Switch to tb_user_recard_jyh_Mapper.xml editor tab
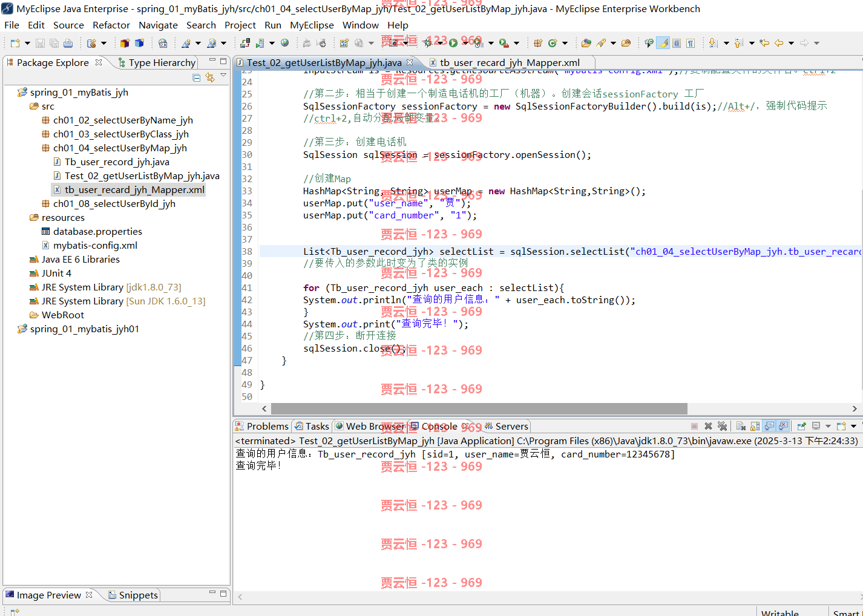This screenshot has width=863, height=616. (x=510, y=62)
